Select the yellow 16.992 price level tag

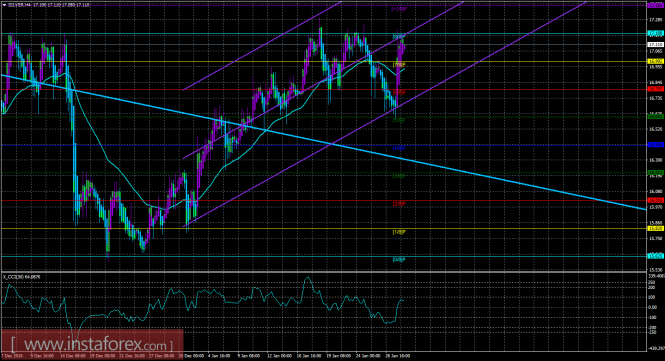tap(656, 61)
